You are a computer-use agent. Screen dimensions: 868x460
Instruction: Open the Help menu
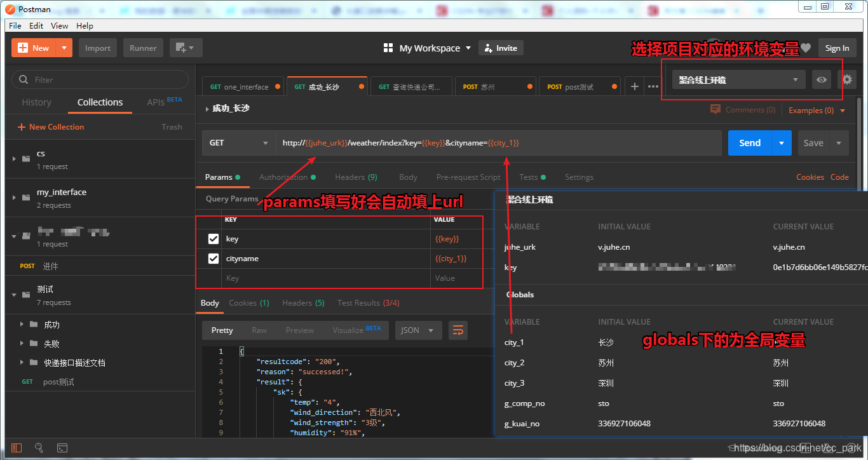85,25
